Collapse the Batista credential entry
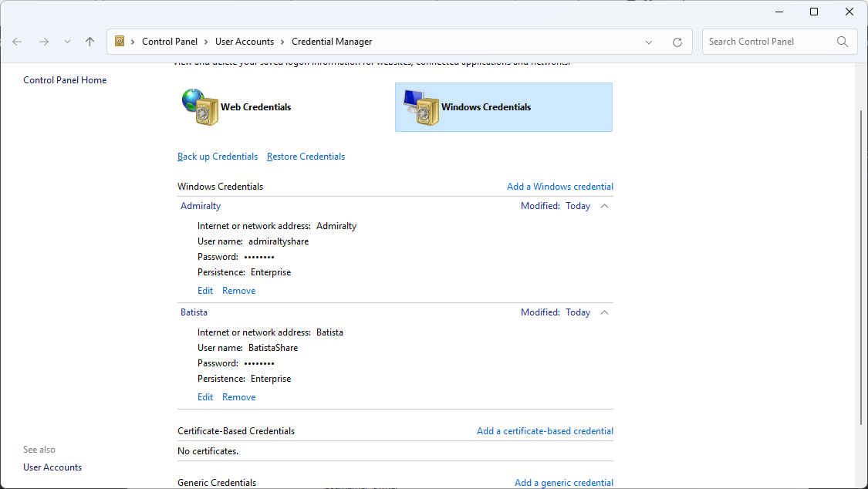The image size is (868, 489). [604, 312]
